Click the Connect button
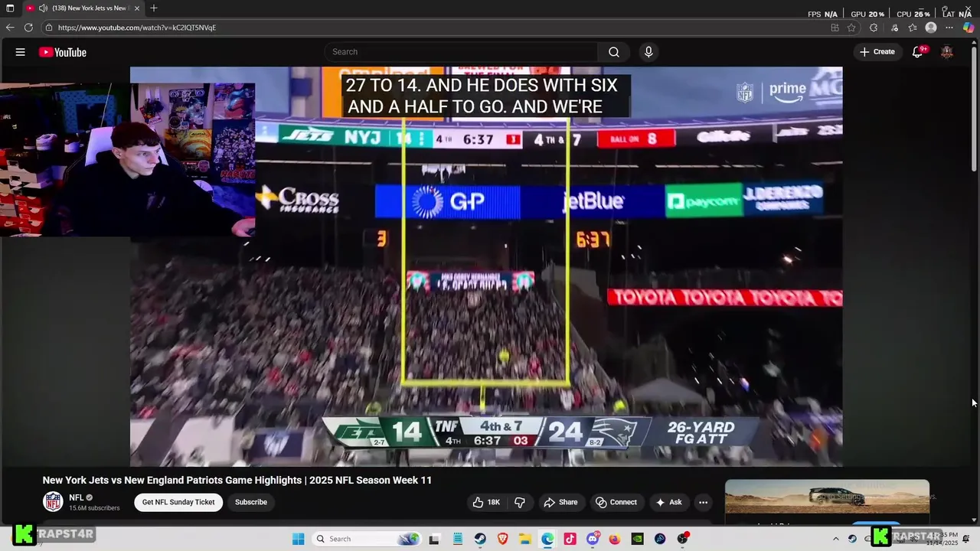The image size is (980, 551). click(x=616, y=502)
